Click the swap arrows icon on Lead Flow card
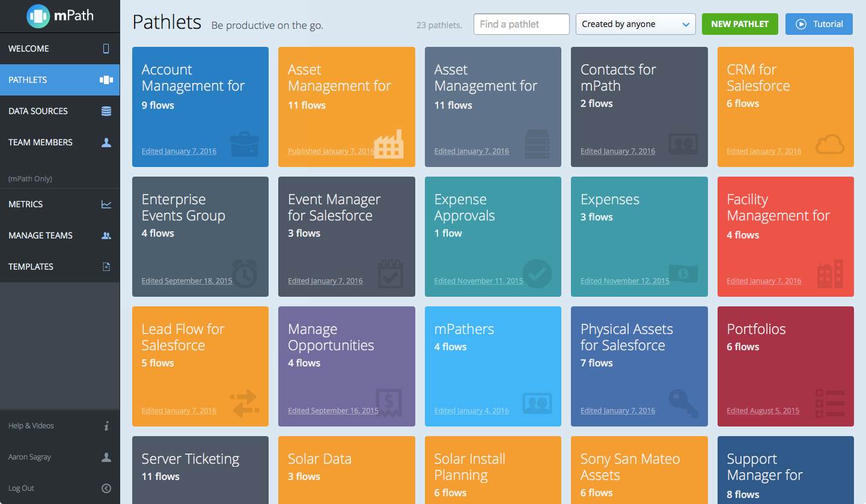866x504 pixels. (245, 404)
